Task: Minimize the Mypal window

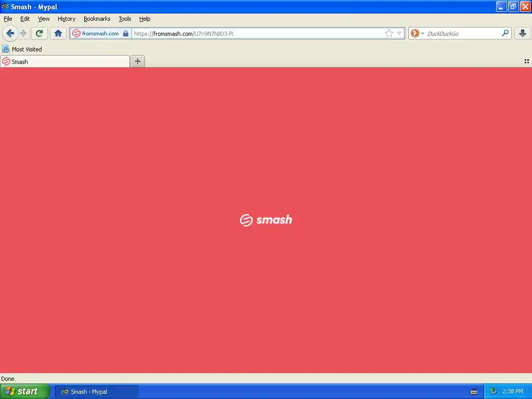Action: pos(501,6)
